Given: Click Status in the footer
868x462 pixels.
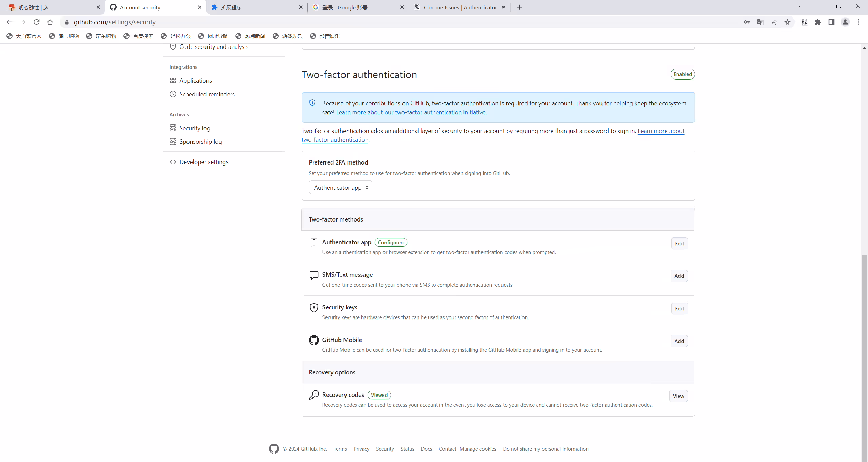Looking at the screenshot, I should 407,449.
